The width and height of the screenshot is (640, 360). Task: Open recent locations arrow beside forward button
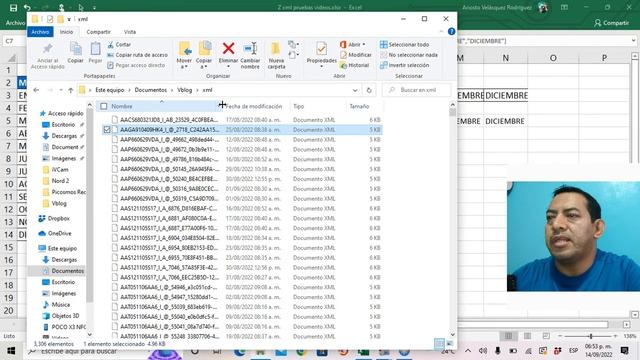[x=61, y=90]
